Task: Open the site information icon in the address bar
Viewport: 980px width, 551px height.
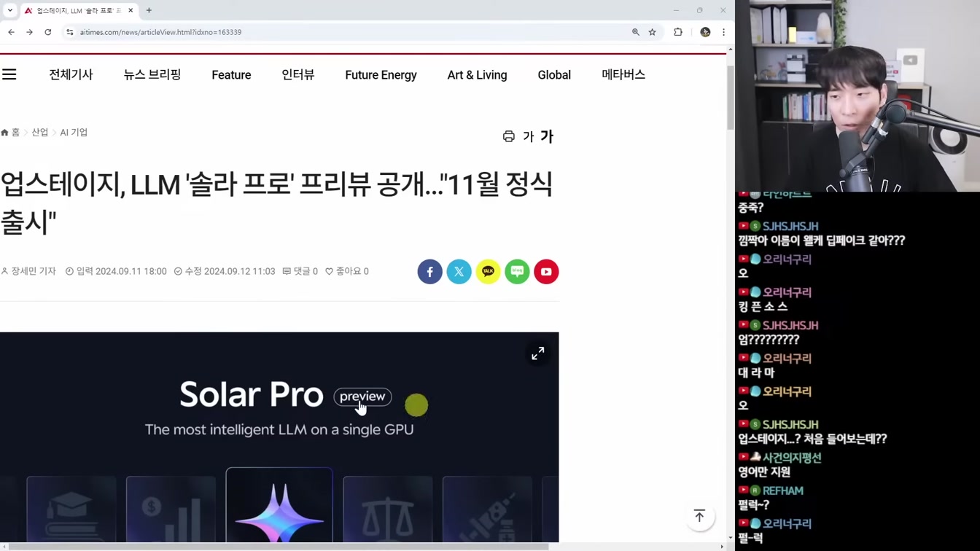Action: click(70, 32)
